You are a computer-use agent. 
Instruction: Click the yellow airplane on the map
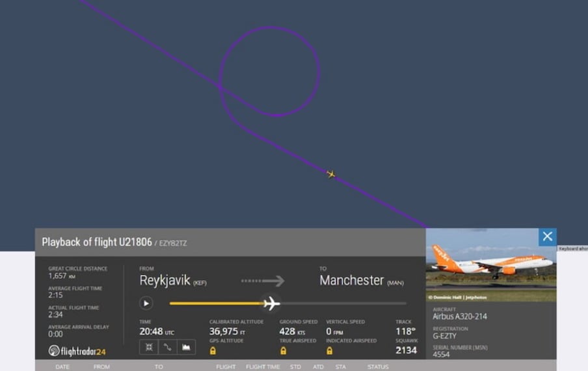(330, 174)
